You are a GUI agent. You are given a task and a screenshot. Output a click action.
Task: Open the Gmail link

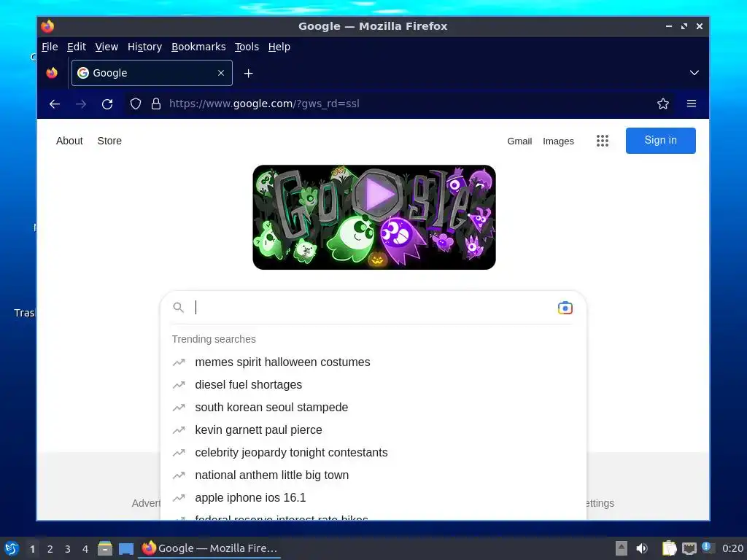point(519,141)
